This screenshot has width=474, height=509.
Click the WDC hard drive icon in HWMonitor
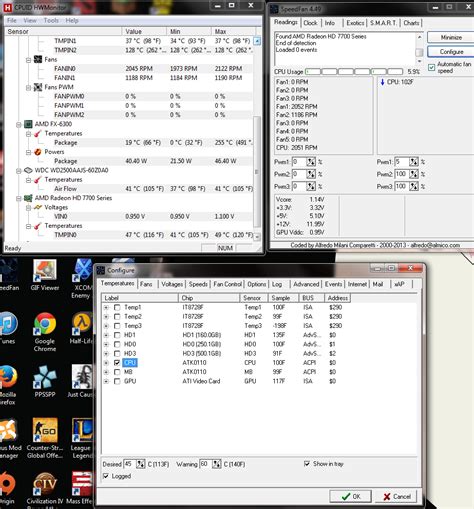click(x=28, y=170)
